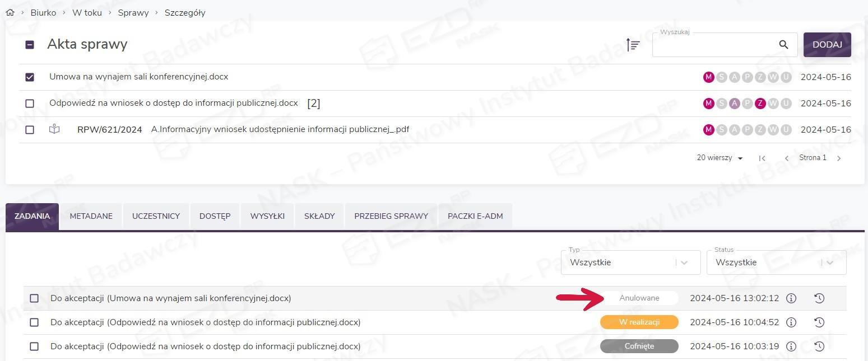
Task: Click the magnifier search icon
Action: coord(783,45)
